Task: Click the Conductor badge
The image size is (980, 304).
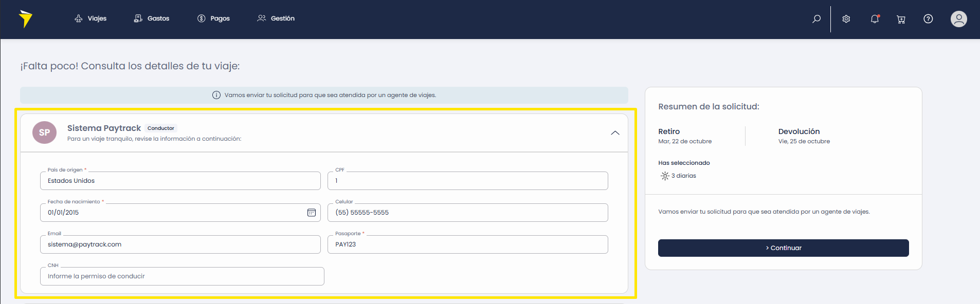Action: 161,128
